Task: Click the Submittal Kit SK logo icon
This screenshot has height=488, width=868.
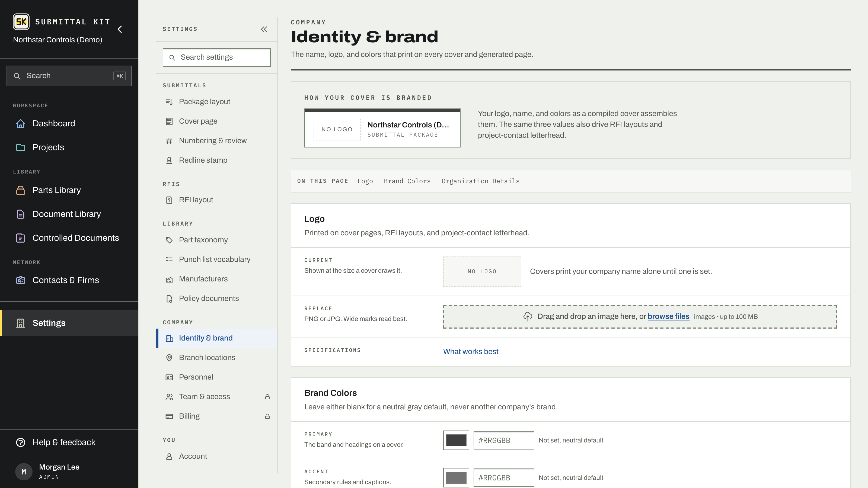Action: [21, 22]
